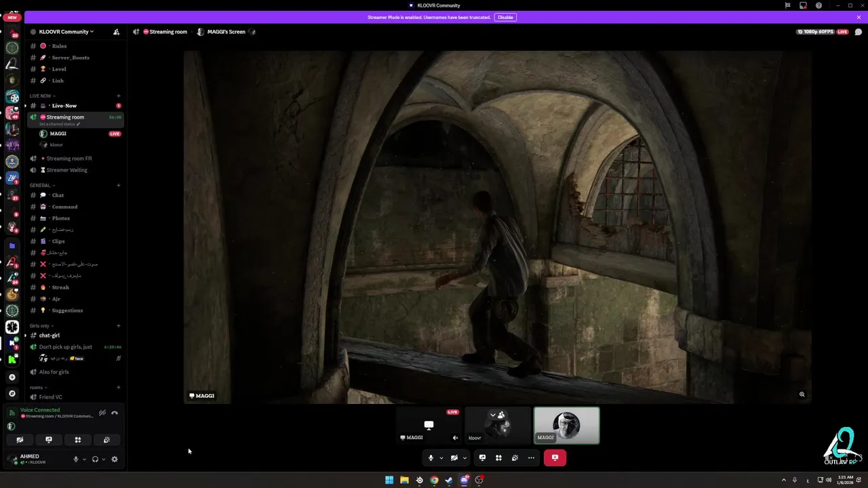Screen dimensions: 868x488
Task: Open the Help question mark icon
Action: click(x=818, y=5)
